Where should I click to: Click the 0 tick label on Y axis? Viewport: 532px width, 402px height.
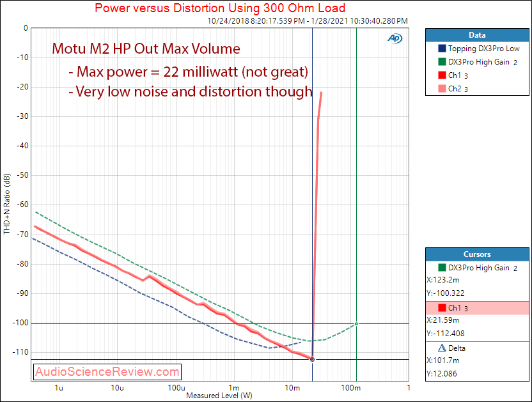[26, 28]
